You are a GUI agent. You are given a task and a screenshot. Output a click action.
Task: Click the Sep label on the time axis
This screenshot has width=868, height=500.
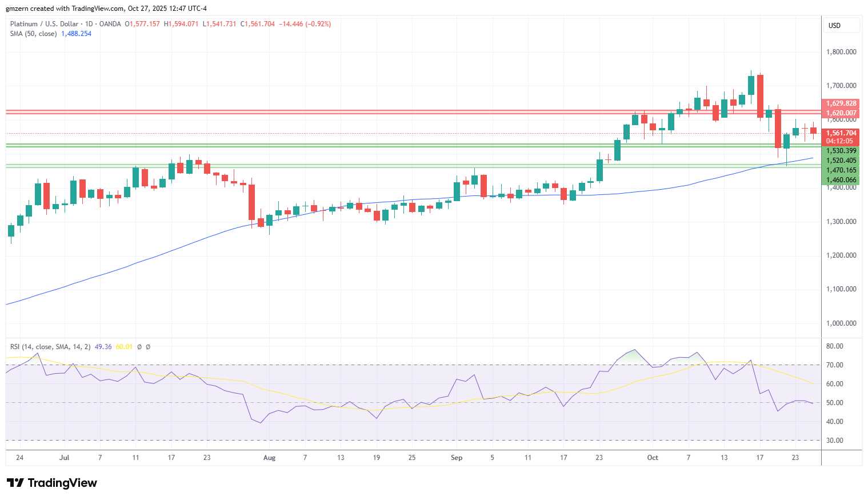(x=457, y=458)
